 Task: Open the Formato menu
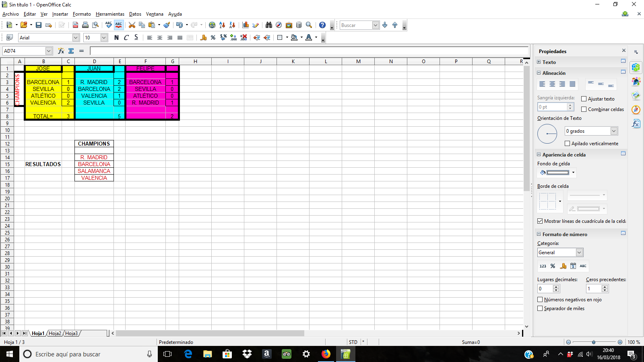[82, 14]
